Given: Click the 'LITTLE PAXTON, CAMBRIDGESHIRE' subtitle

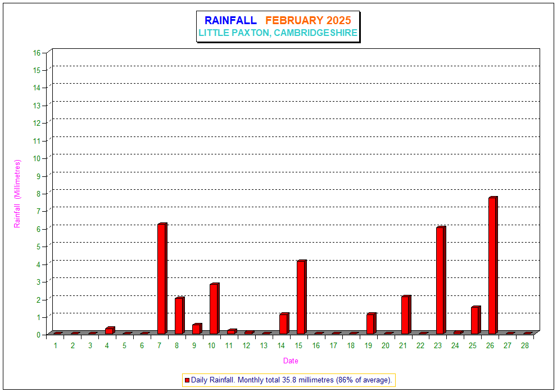Looking at the screenshot, I should pyautogui.click(x=278, y=33).
